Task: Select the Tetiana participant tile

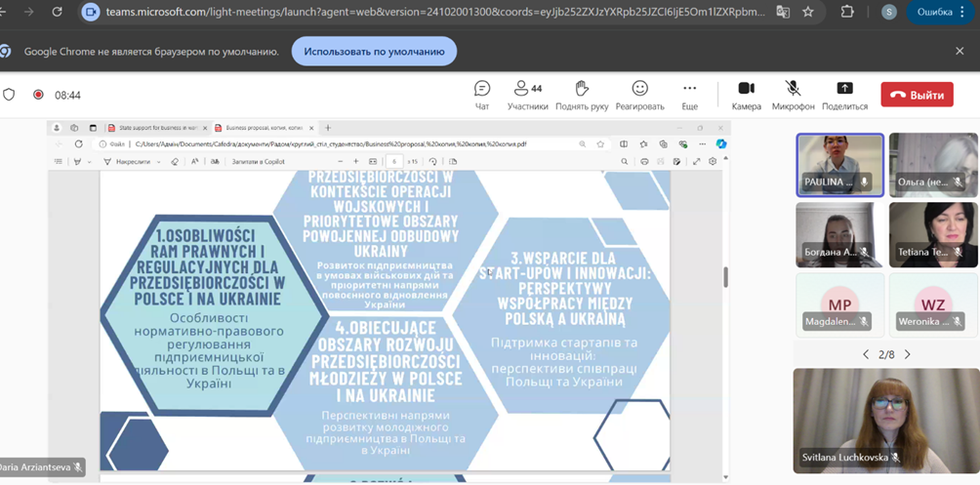Action: click(x=933, y=235)
